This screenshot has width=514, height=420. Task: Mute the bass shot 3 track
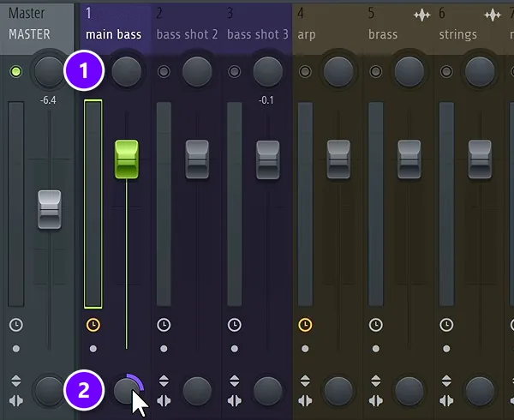234,71
